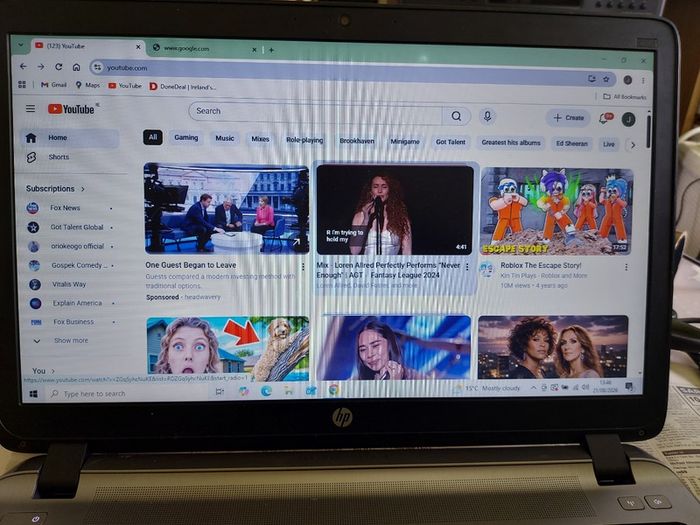Open Task View on taskbar

[219, 392]
